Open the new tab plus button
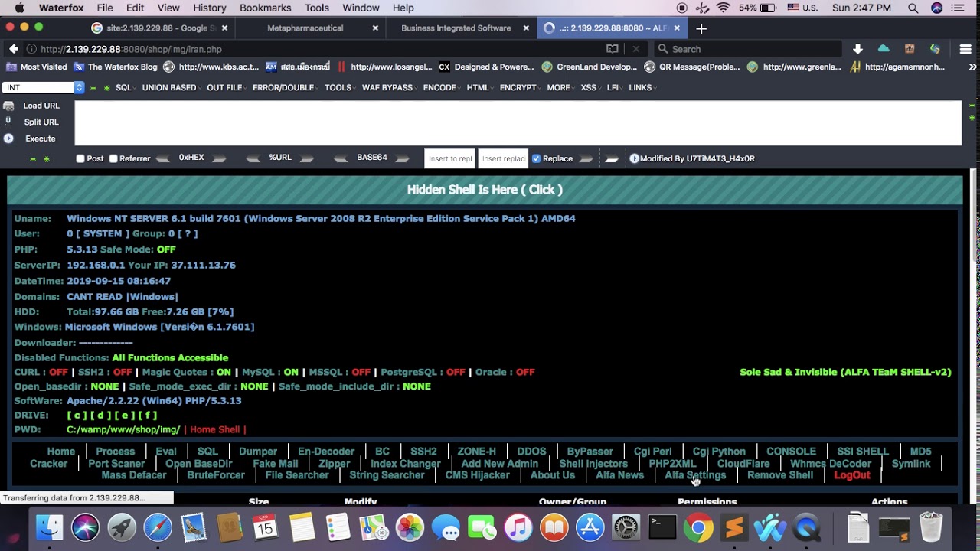Image resolution: width=980 pixels, height=551 pixels. pyautogui.click(x=701, y=28)
